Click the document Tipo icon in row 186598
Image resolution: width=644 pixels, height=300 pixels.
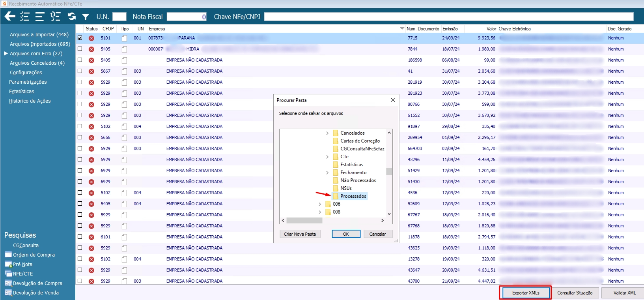[x=125, y=60]
